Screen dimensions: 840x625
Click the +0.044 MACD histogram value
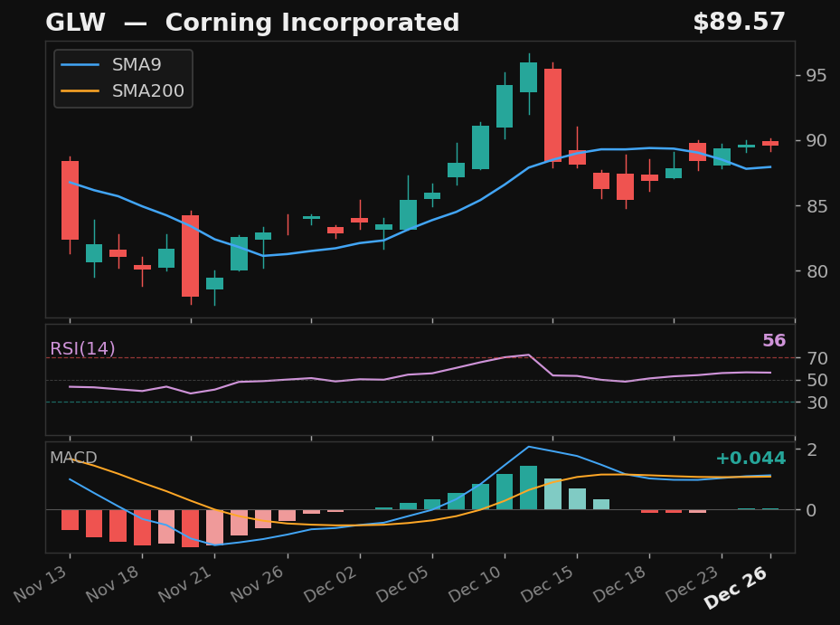(750, 458)
